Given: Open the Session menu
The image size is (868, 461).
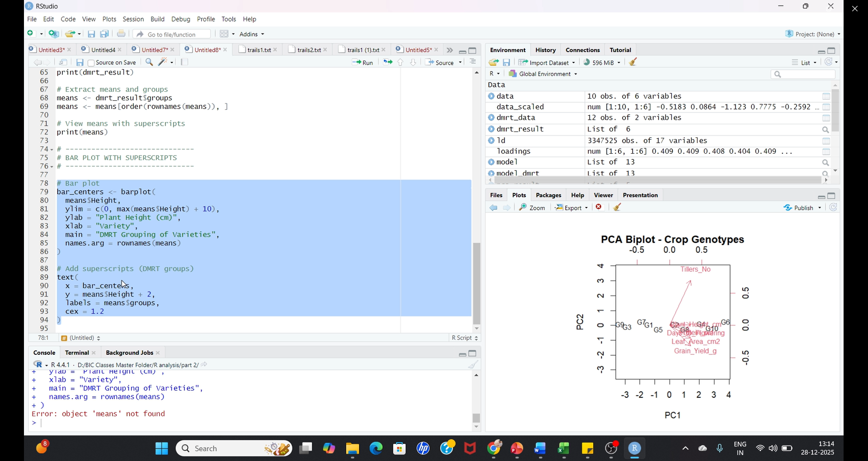Looking at the screenshot, I should click(133, 19).
